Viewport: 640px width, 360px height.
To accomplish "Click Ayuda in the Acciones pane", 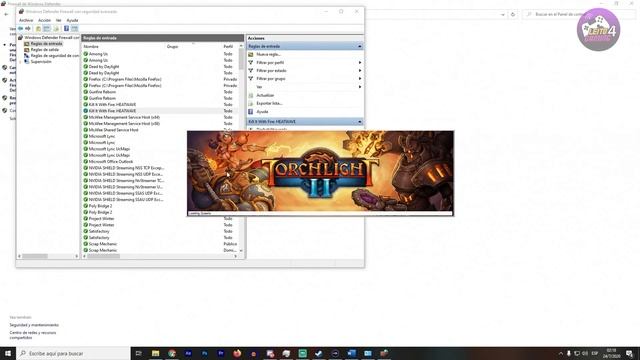I will tap(262, 111).
